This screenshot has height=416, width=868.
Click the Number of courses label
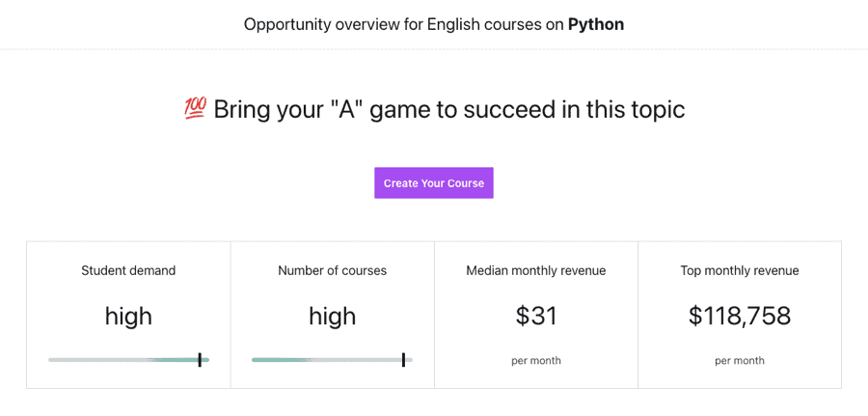tap(332, 270)
